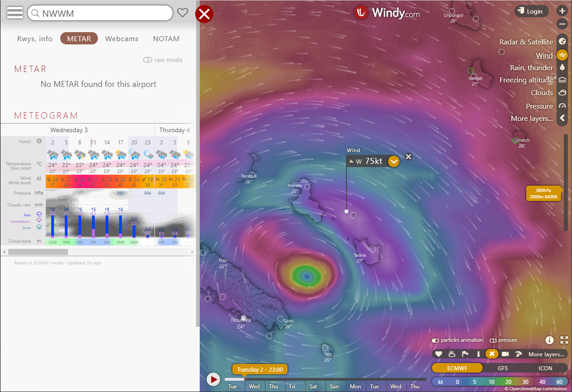This screenshot has width=572, height=392.
Task: Click the clock icon beside Hours row
Action: coord(39,141)
